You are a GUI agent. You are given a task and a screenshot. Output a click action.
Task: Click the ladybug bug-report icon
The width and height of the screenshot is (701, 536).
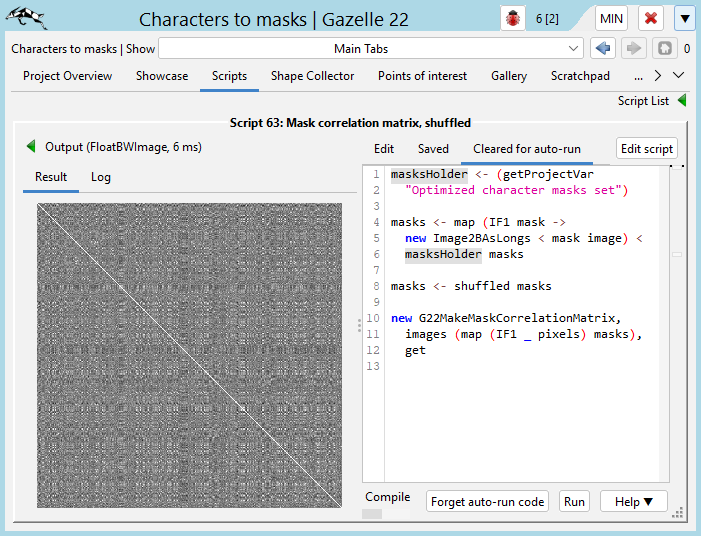point(513,19)
